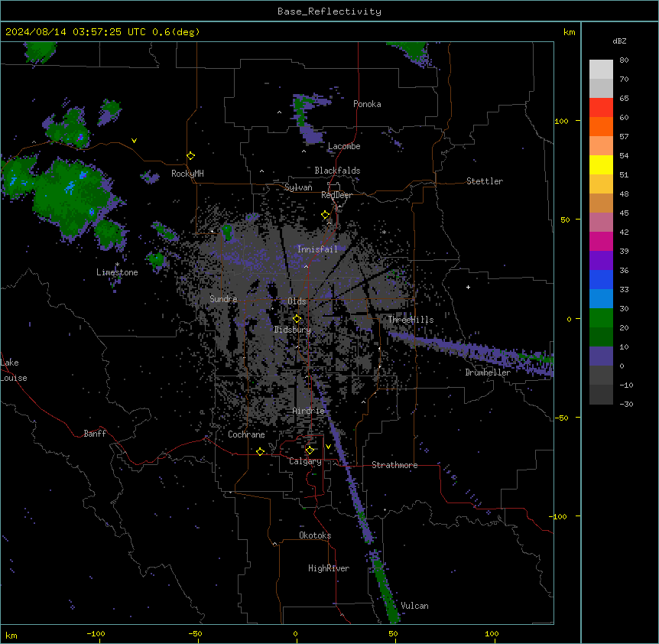Click the white asterisk above Limestone
This screenshot has height=644, width=659.
(117, 265)
